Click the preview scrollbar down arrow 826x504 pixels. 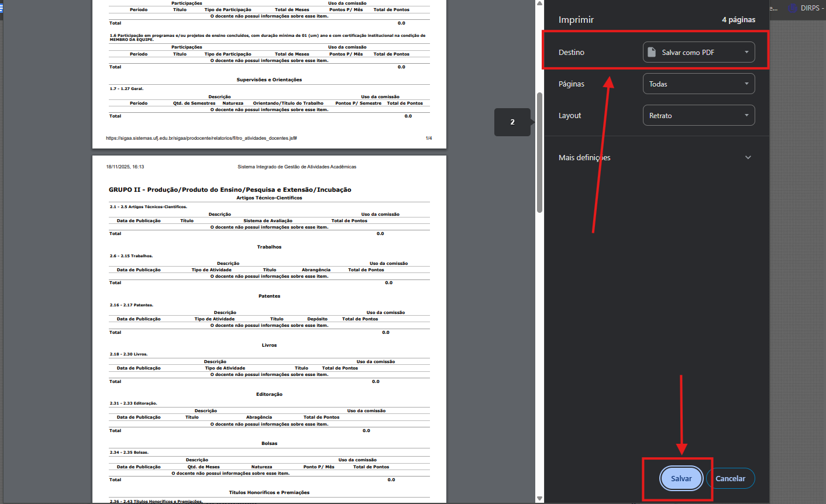(x=539, y=499)
